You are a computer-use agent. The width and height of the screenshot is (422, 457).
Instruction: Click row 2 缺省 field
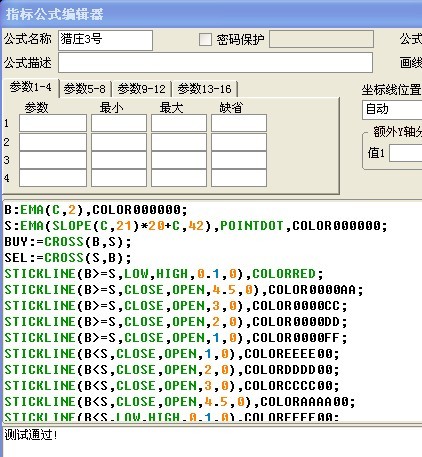click(239, 142)
